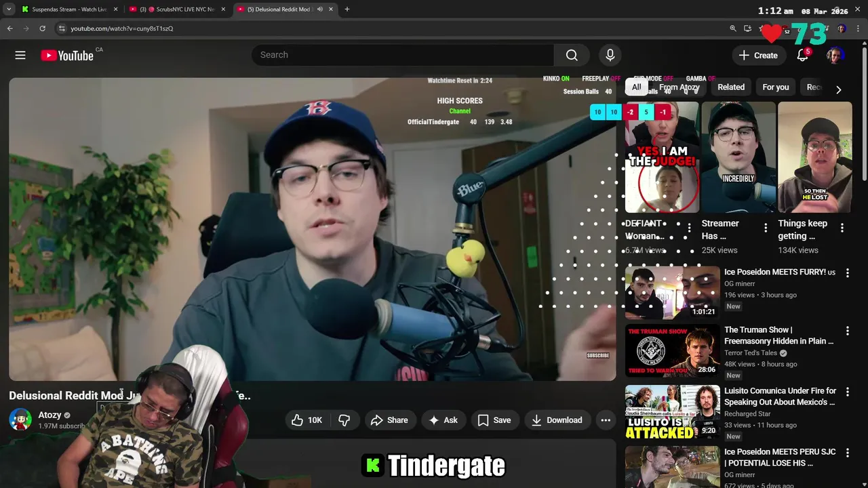The height and width of the screenshot is (488, 868).
Task: Click the address bar URL
Action: (122, 28)
